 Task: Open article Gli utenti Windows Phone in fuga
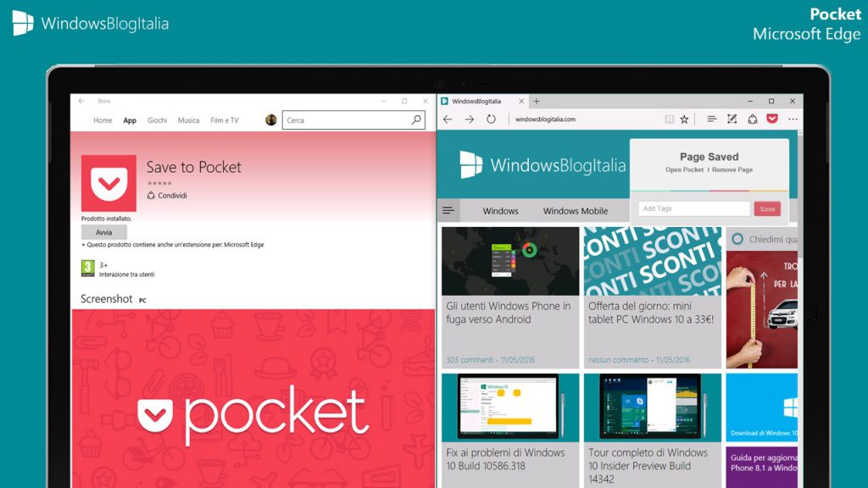(509, 313)
